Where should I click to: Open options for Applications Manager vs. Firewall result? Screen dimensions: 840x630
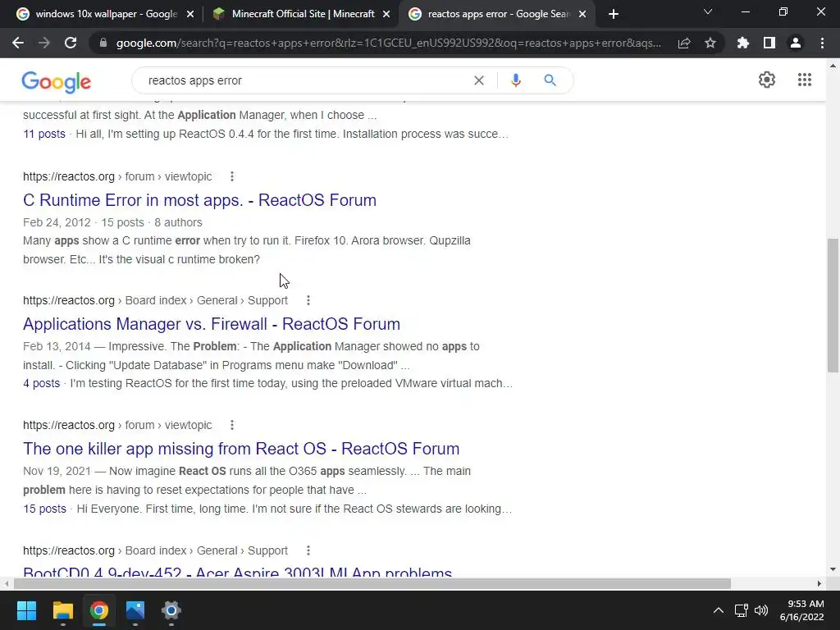click(x=308, y=300)
